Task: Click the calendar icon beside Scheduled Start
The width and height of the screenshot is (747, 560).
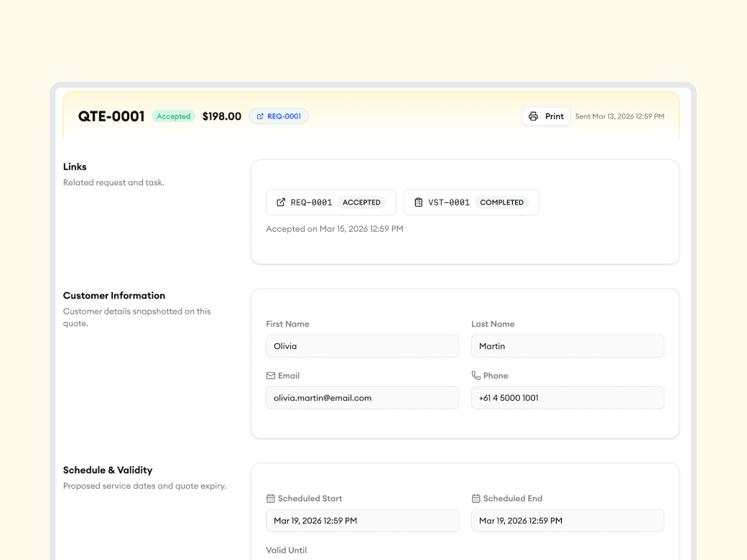Action: pyautogui.click(x=271, y=498)
